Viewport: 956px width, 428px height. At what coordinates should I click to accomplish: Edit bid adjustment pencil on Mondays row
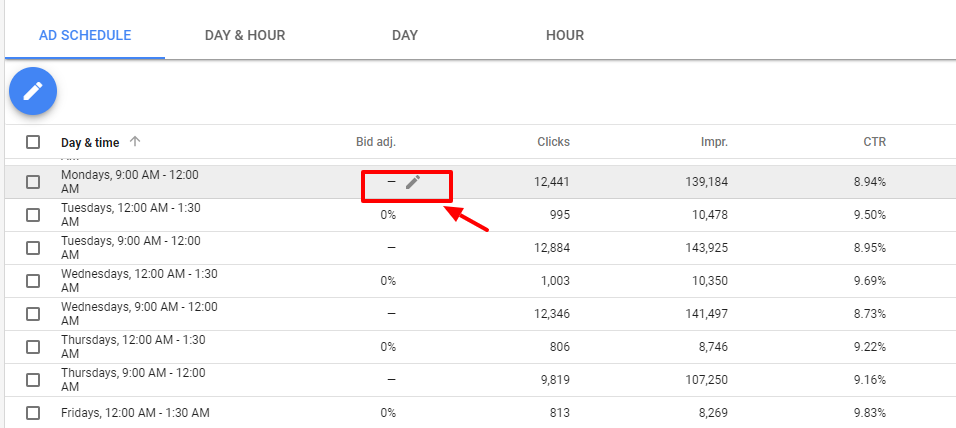[413, 182]
